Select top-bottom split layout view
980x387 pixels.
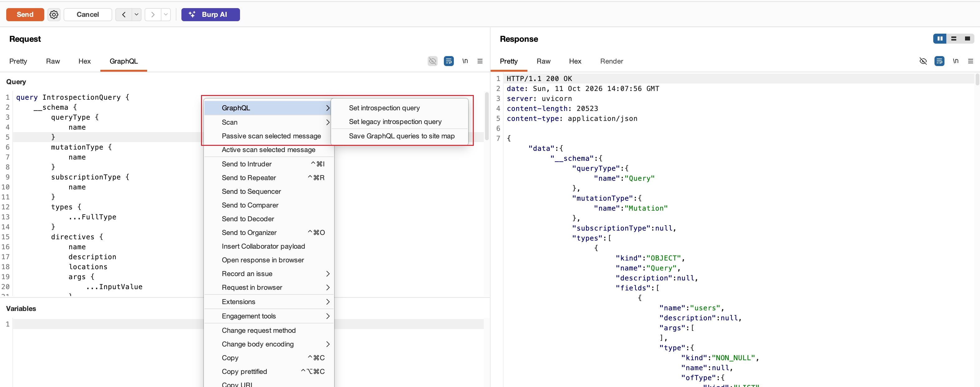point(954,38)
